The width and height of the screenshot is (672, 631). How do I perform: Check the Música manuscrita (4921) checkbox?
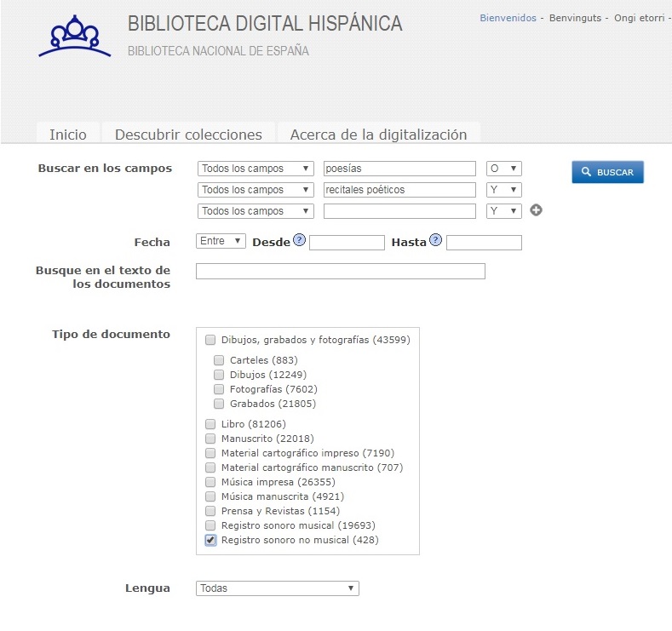pos(210,497)
